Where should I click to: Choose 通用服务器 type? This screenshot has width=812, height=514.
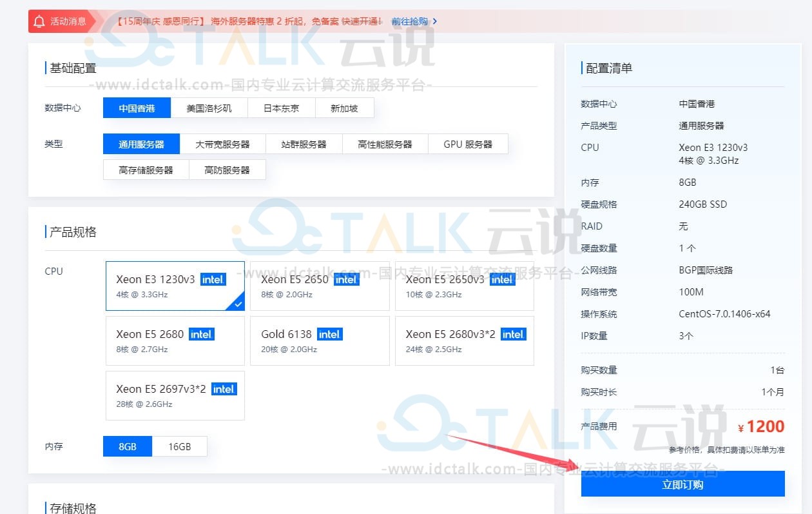141,144
